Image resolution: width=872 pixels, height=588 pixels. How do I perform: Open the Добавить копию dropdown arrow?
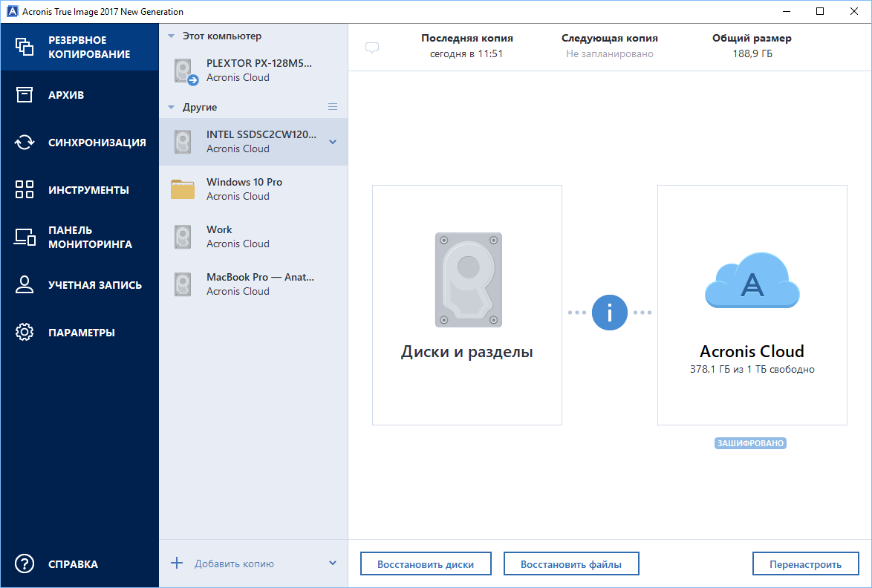point(333,563)
